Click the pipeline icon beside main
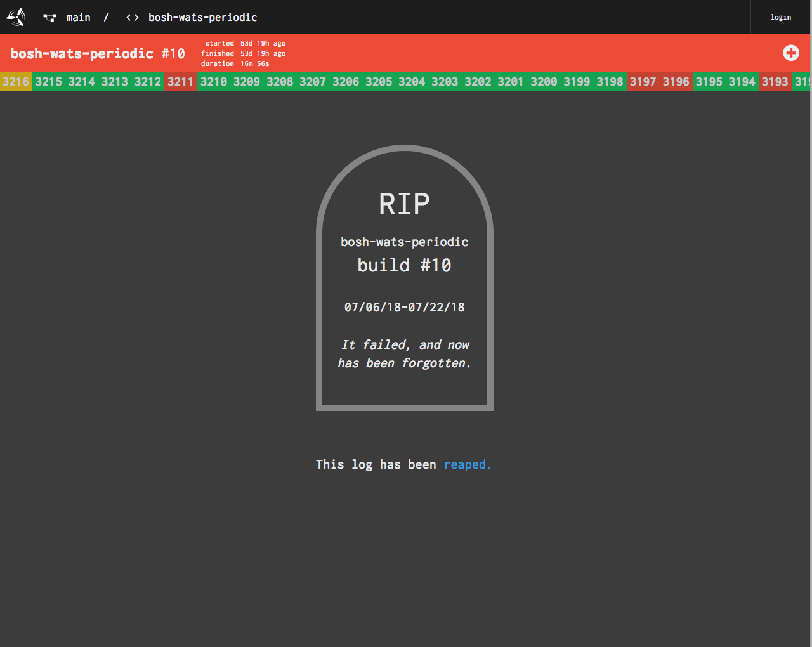 49,18
